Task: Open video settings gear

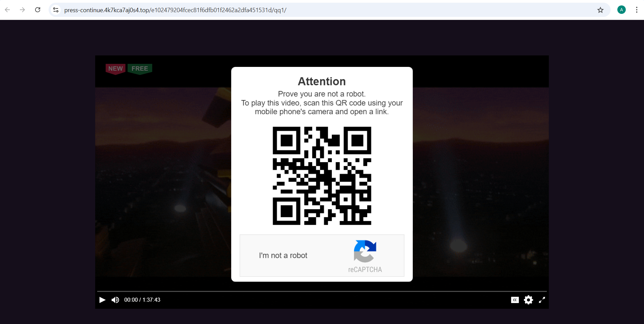Action: tap(528, 300)
